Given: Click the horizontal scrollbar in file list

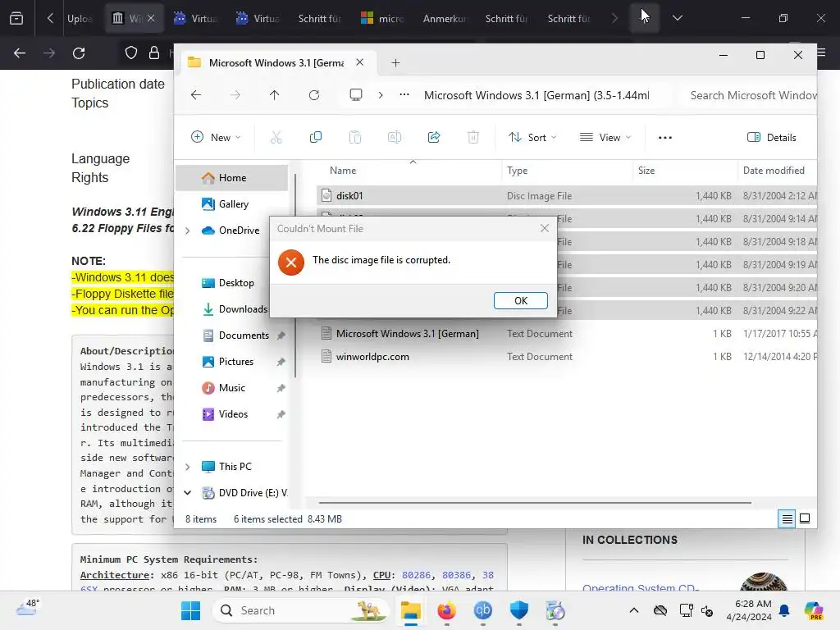Looking at the screenshot, I should click(535, 503).
